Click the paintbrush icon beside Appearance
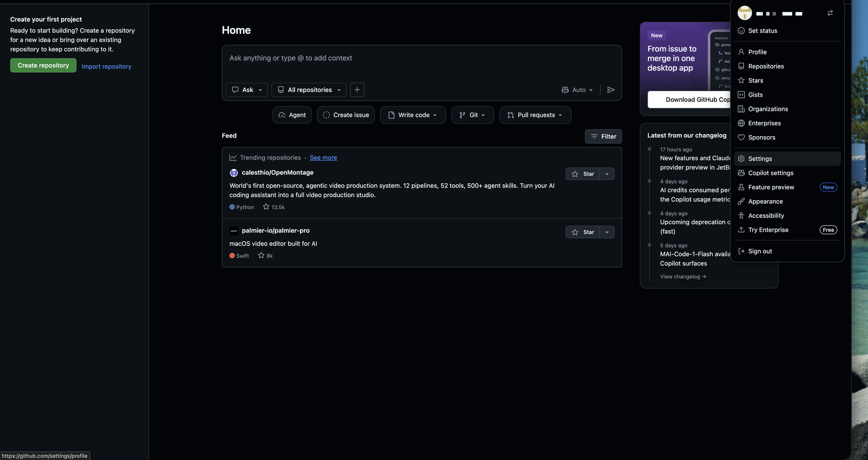Screen dimensions: 868x460 [x=741, y=202]
